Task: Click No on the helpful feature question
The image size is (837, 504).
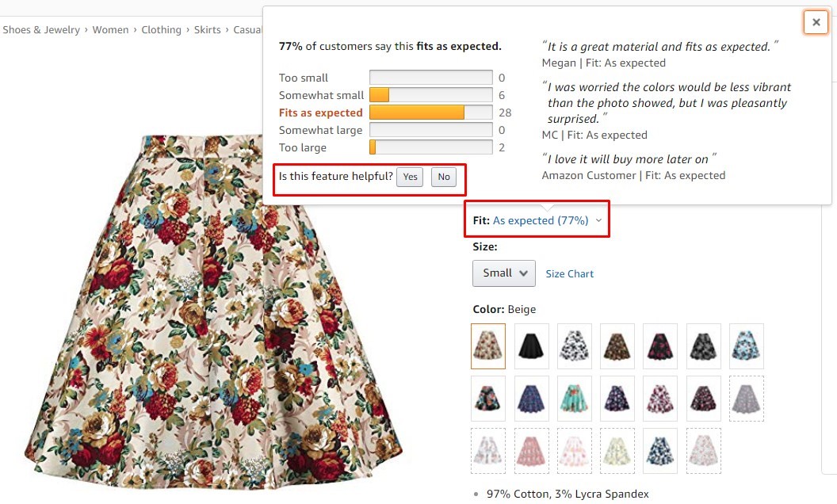Action: click(443, 177)
